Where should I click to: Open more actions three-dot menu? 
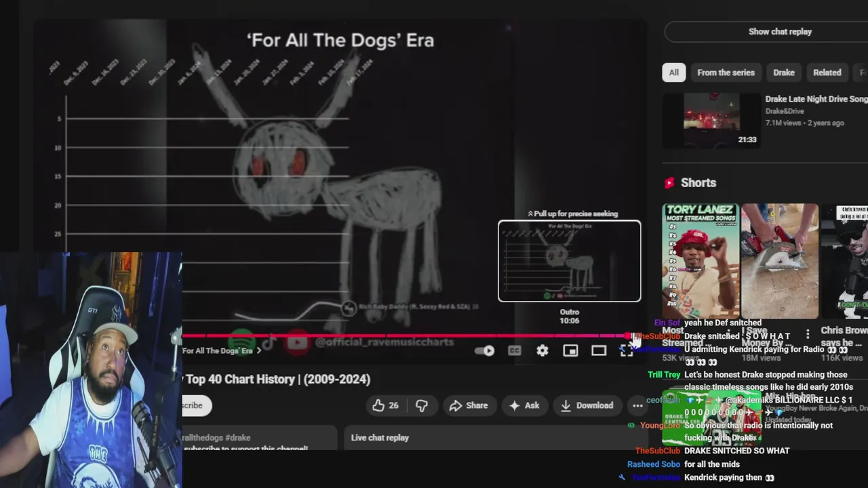[637, 405]
